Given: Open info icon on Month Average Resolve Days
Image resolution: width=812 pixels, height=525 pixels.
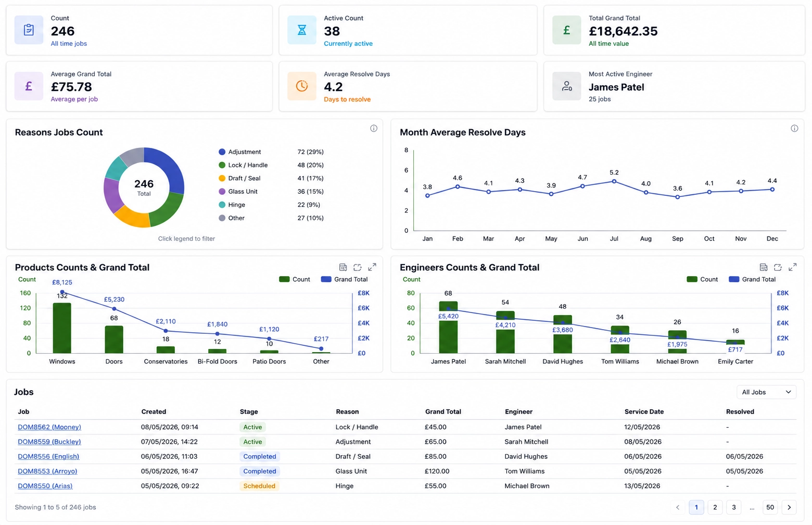Looking at the screenshot, I should 794,129.
